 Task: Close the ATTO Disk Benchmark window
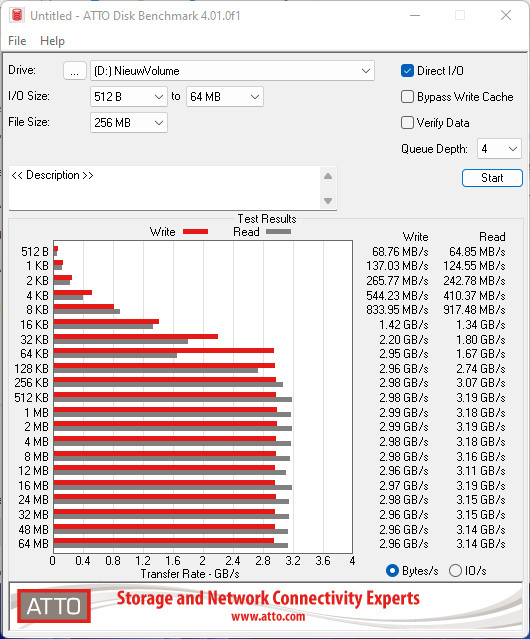tap(506, 15)
